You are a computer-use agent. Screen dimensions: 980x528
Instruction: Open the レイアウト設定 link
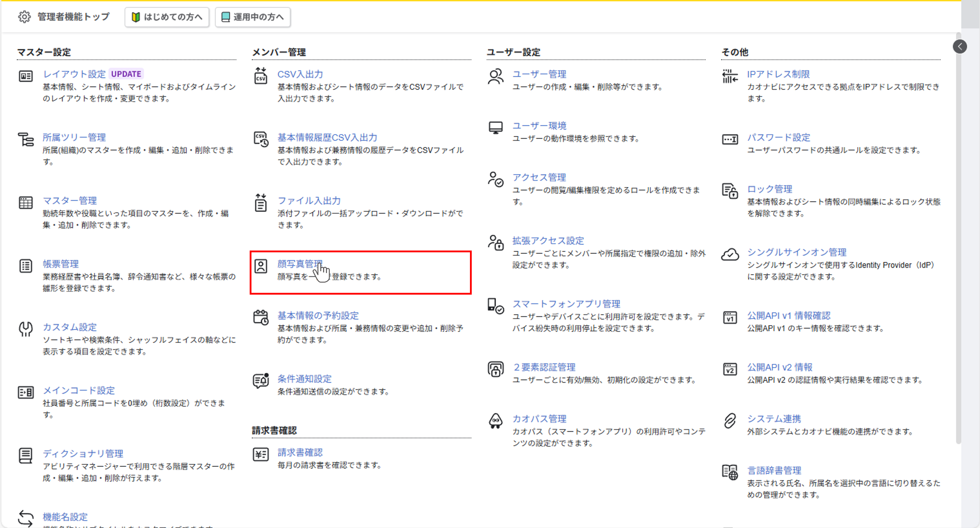pyautogui.click(x=74, y=74)
